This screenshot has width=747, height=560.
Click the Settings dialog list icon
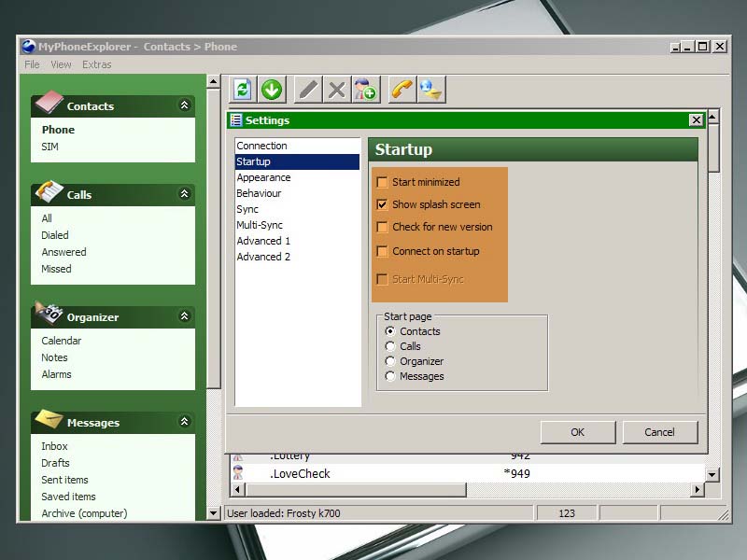pos(236,120)
